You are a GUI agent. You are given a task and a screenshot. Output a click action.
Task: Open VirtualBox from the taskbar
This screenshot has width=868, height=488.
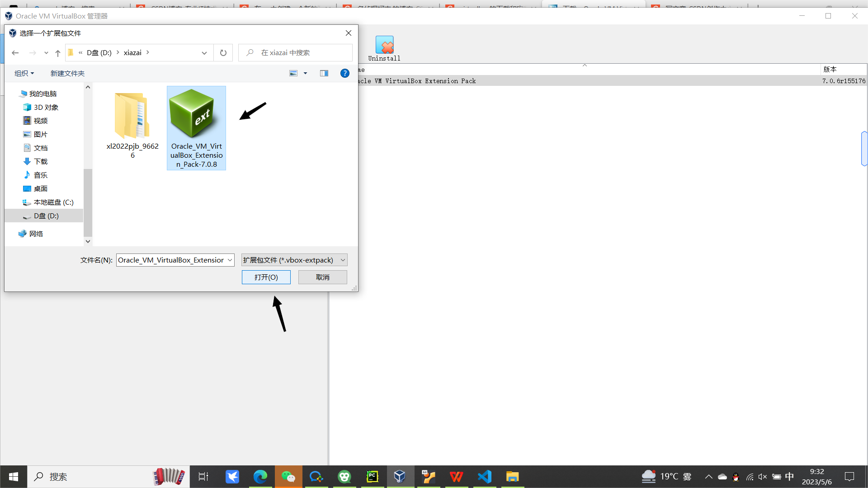point(400,477)
